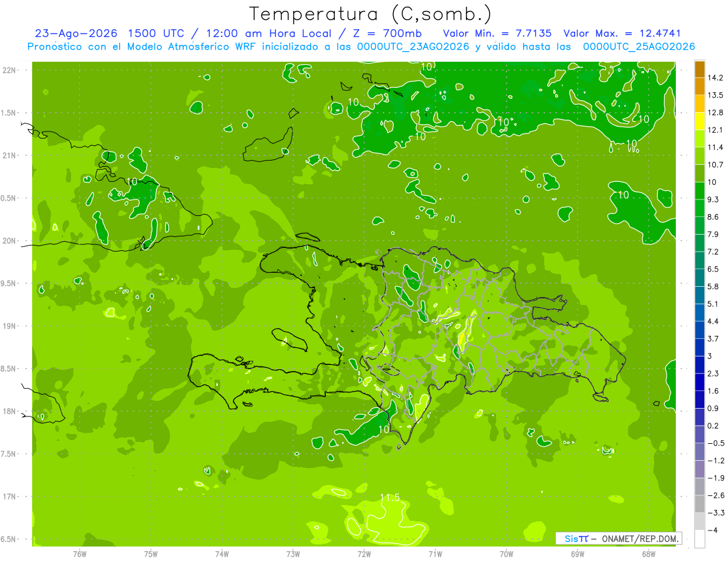This screenshot has width=728, height=562.
Task: Click the "17N" latitude label
Action: pyautogui.click(x=10, y=497)
